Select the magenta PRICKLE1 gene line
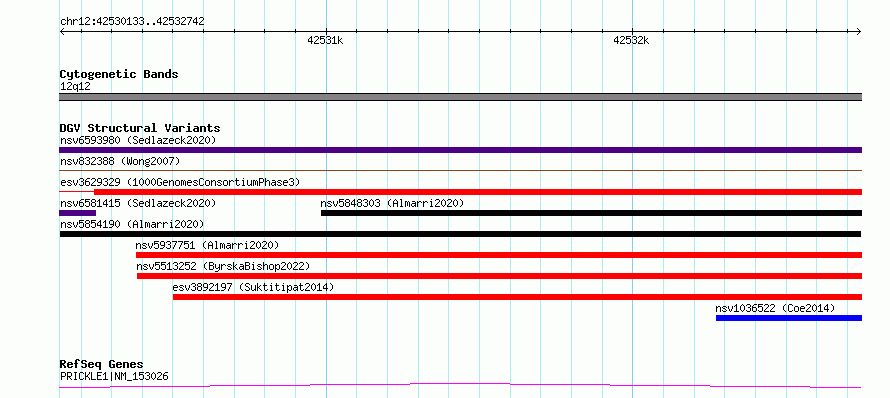The width and height of the screenshot is (890, 398). 460,386
